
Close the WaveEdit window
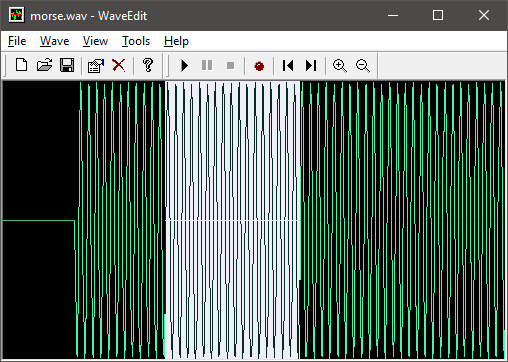point(484,15)
